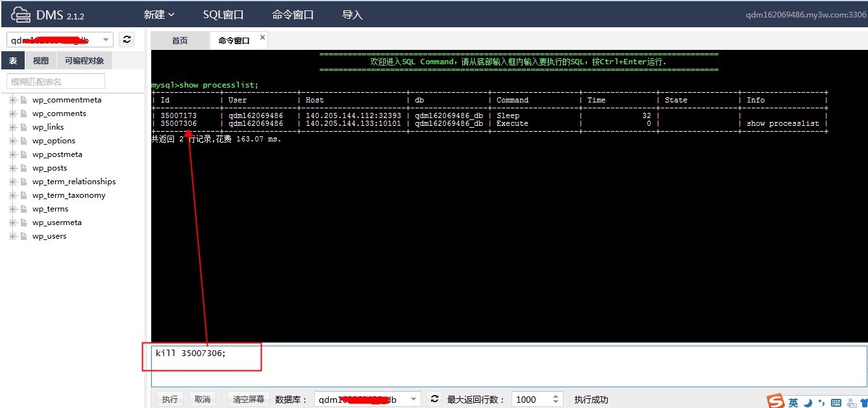Click the moon icon in the IME bar
The width and height of the screenshot is (868, 408).
[x=808, y=403]
